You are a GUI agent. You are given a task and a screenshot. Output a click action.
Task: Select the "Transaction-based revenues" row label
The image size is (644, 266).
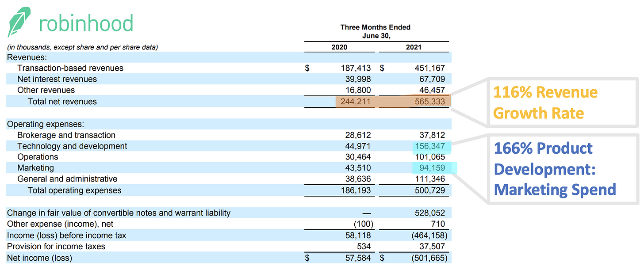tap(70, 68)
